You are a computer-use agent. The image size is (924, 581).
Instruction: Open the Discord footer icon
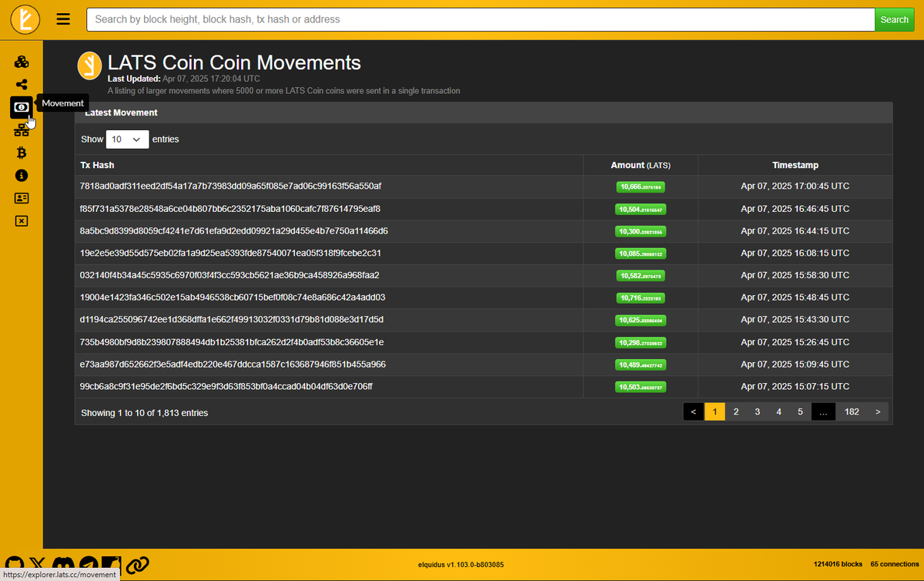point(65,565)
